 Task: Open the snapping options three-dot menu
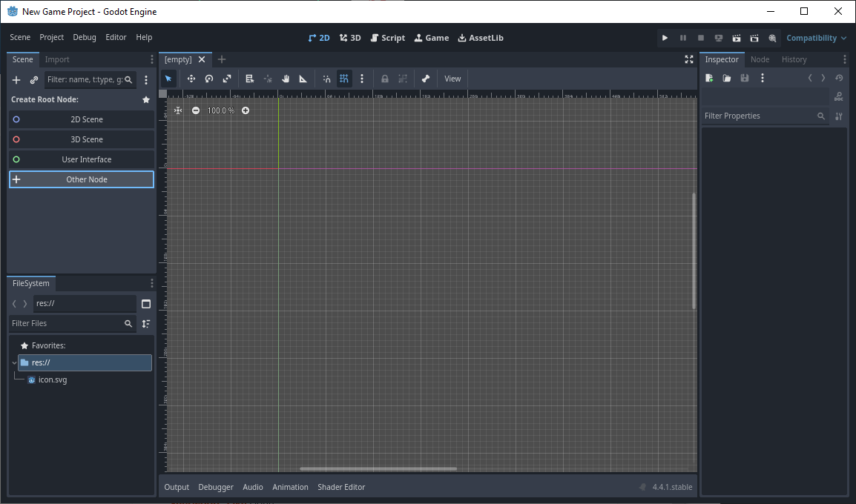pyautogui.click(x=362, y=79)
